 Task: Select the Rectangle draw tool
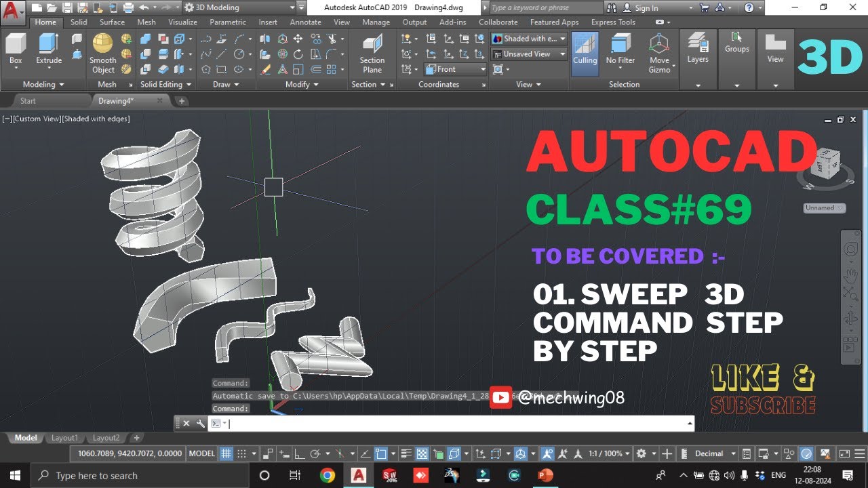[x=222, y=68]
